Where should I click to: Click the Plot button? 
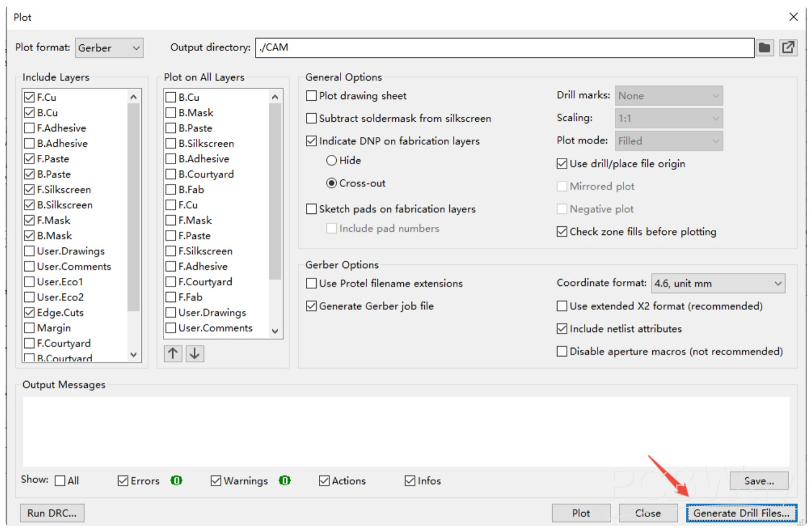pos(581,513)
